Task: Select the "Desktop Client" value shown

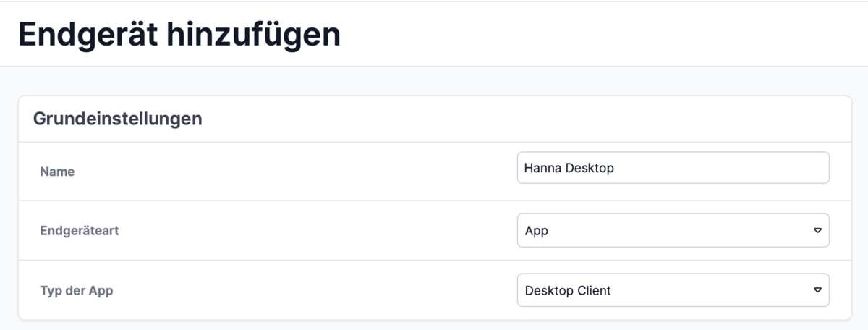Action: pyautogui.click(x=568, y=291)
